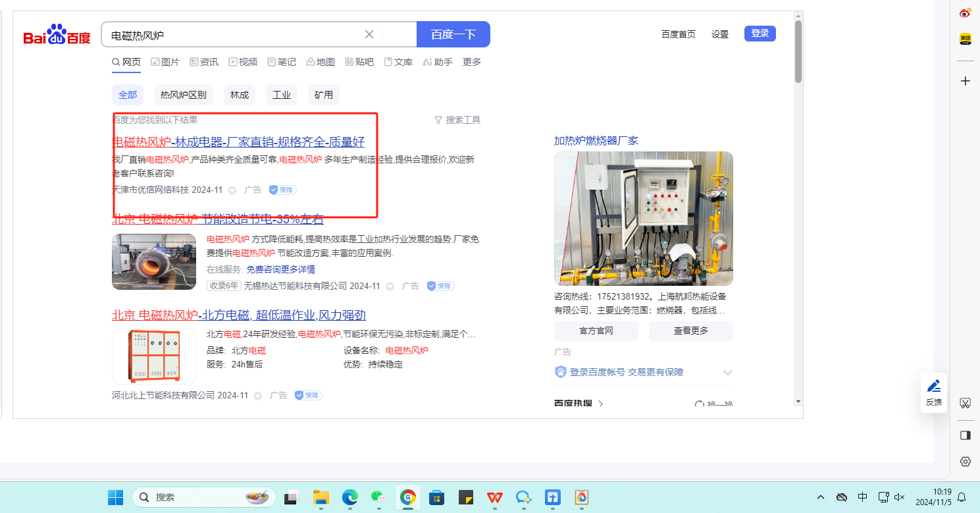Expand arrow next to 无锡热达节能科技有限公司 2024-11
The image size is (980, 513).
coord(390,286)
